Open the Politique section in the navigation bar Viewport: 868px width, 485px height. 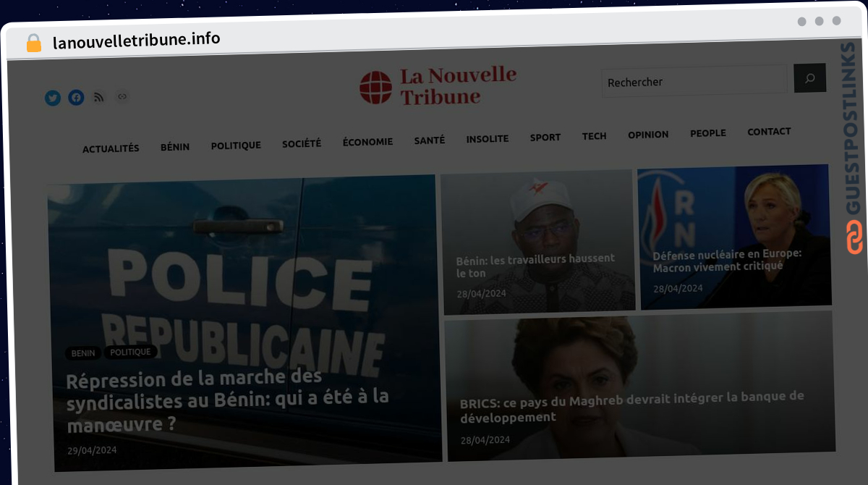click(236, 145)
